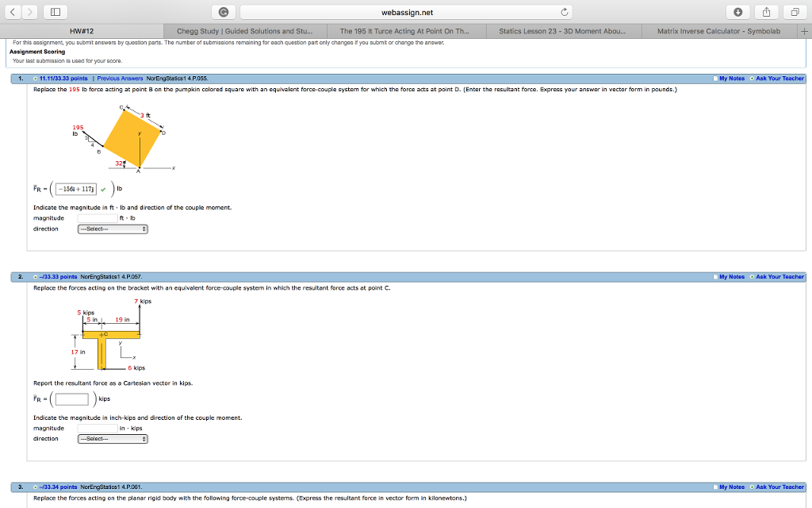Open Ask Your Teacher link, question 2
The height and width of the screenshot is (508, 812).
tap(780, 277)
